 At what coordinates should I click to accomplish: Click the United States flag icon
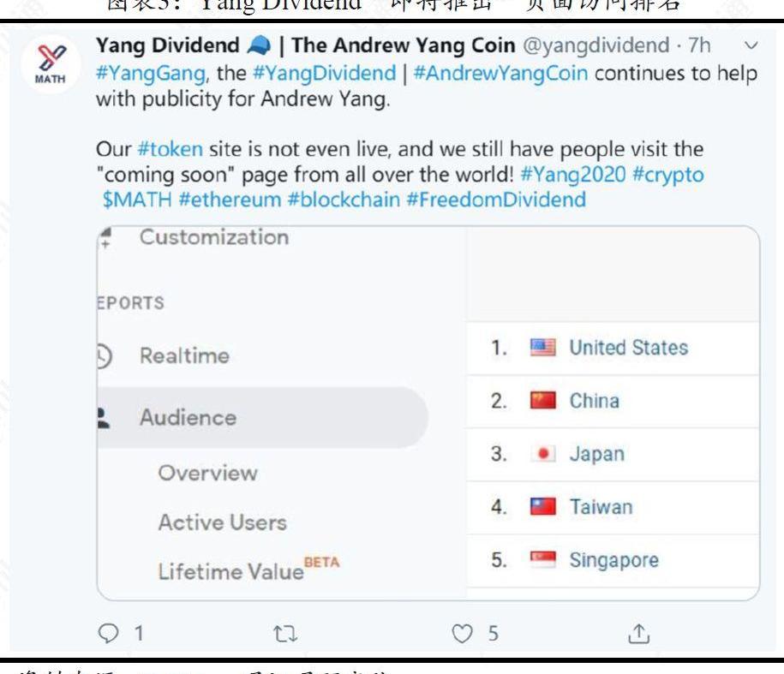[542, 349]
